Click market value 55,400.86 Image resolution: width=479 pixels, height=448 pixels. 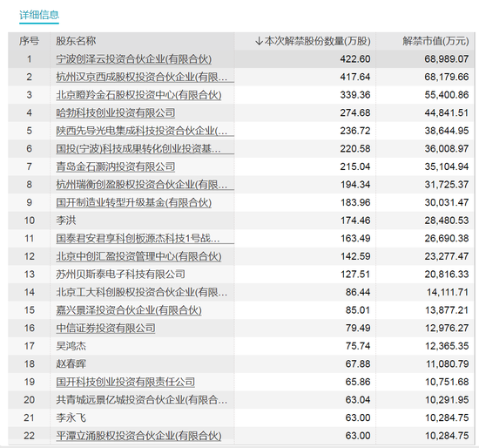pyautogui.click(x=447, y=95)
